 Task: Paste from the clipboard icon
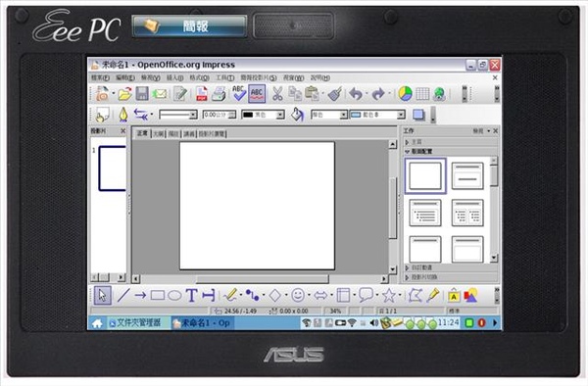[x=312, y=94]
